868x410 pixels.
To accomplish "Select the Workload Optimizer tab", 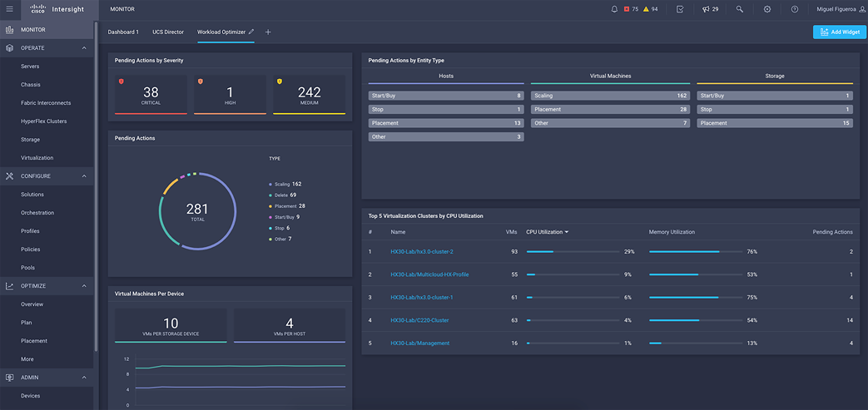I will [221, 32].
